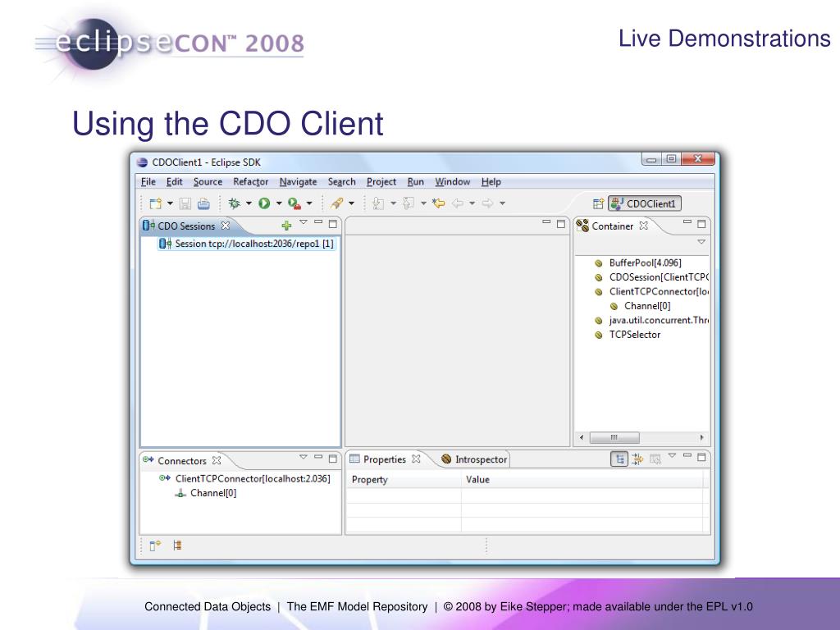Click the Save toolbar icon
Image resolution: width=840 pixels, height=630 pixels.
tap(185, 203)
